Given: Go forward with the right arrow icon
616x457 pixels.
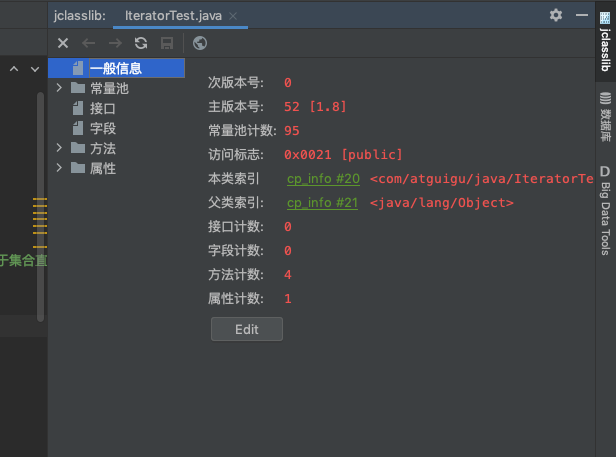Looking at the screenshot, I should [x=115, y=43].
